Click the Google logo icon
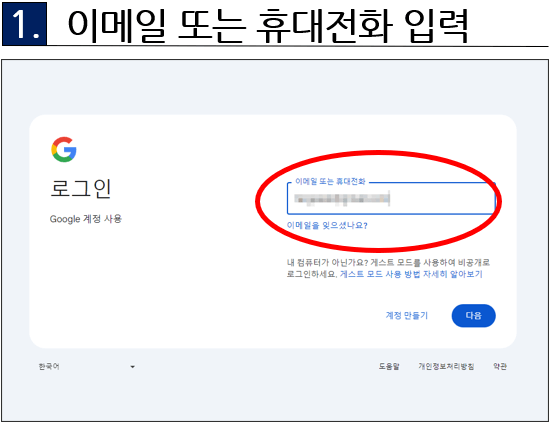This screenshot has height=424, width=551. [64, 150]
